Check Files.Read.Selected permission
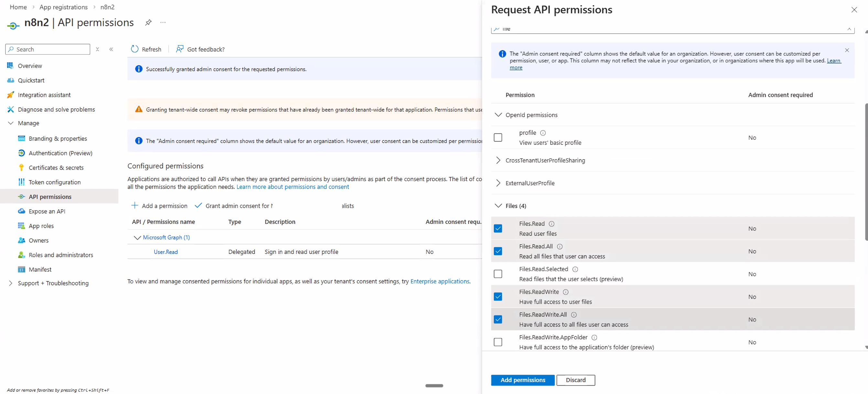Screen dimensions: 868x394 tap(498, 274)
